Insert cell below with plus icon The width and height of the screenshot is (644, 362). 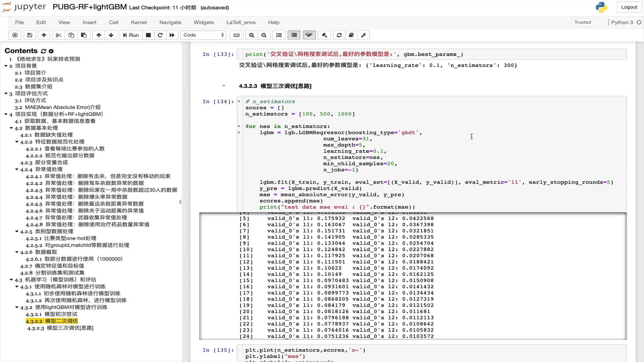pyautogui.click(x=44, y=35)
